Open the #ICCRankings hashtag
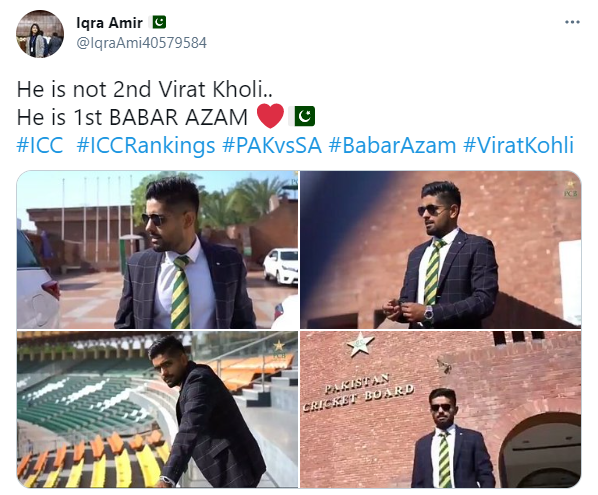 click(x=146, y=146)
